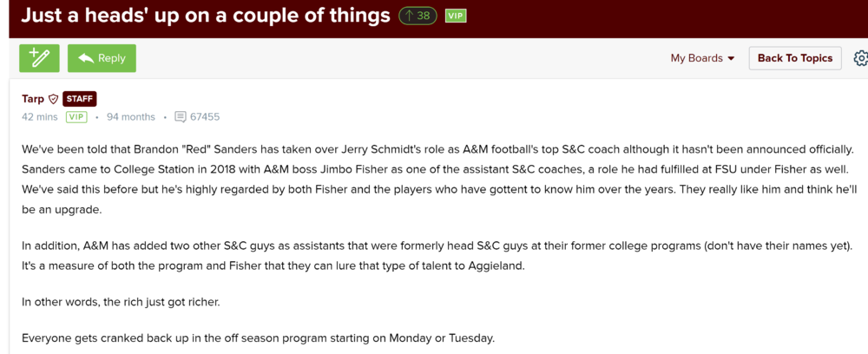Open the settings gear icon
Image resolution: width=868 pixels, height=354 pixels.
[x=860, y=58]
